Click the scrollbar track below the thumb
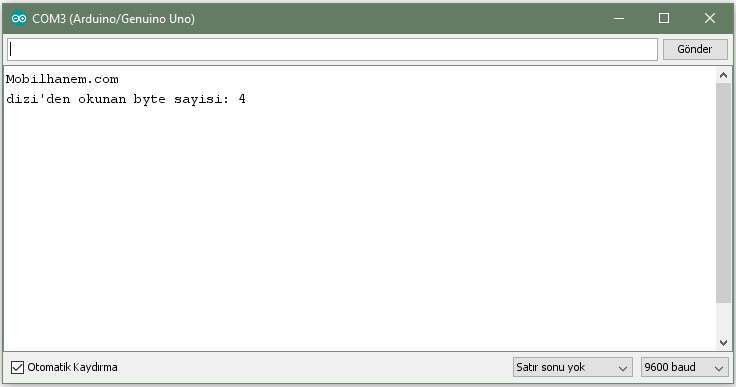The image size is (736, 387). pos(723,319)
